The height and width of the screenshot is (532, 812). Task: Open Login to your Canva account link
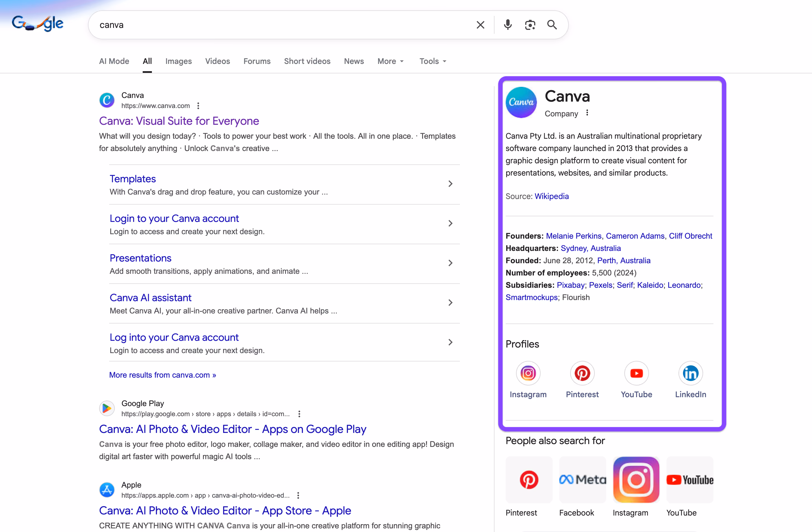pyautogui.click(x=174, y=219)
